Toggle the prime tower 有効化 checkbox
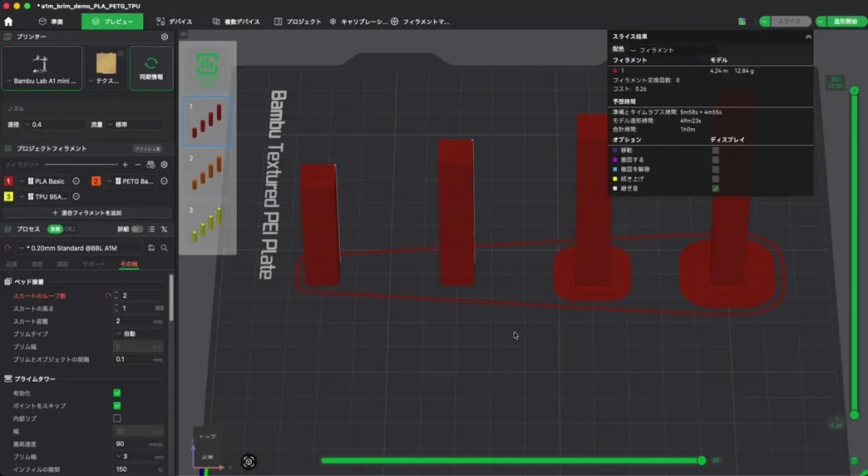 (x=117, y=393)
